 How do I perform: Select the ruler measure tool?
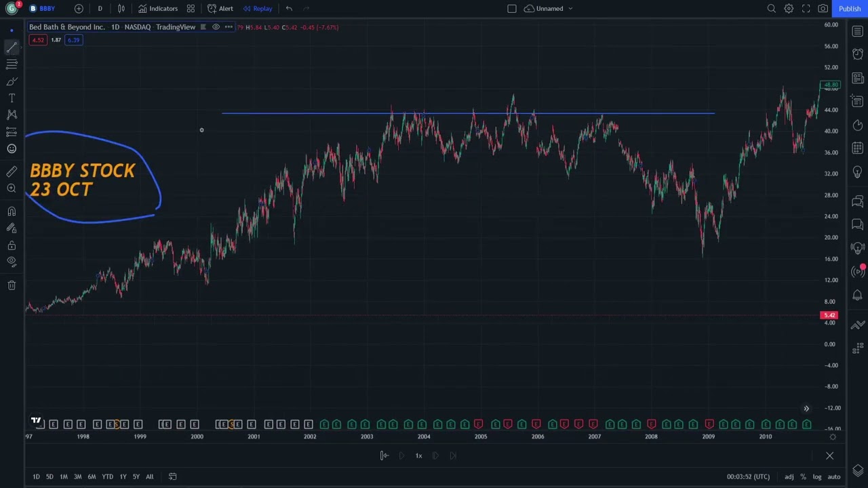(12, 171)
